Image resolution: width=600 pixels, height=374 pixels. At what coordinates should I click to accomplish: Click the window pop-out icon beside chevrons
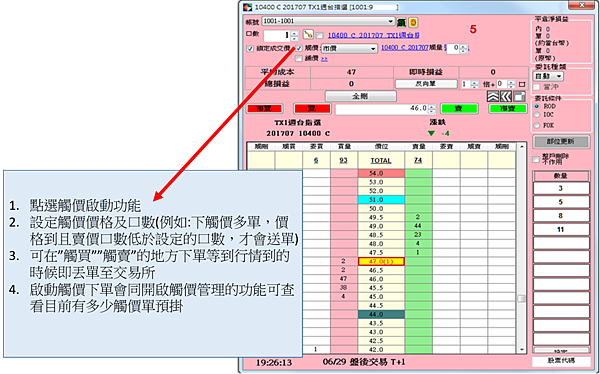click(519, 96)
